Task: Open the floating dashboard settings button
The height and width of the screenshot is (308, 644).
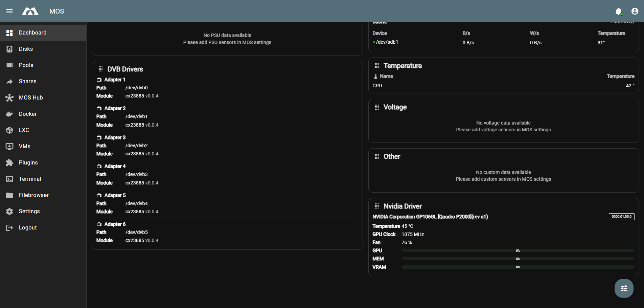Action: [x=624, y=288]
